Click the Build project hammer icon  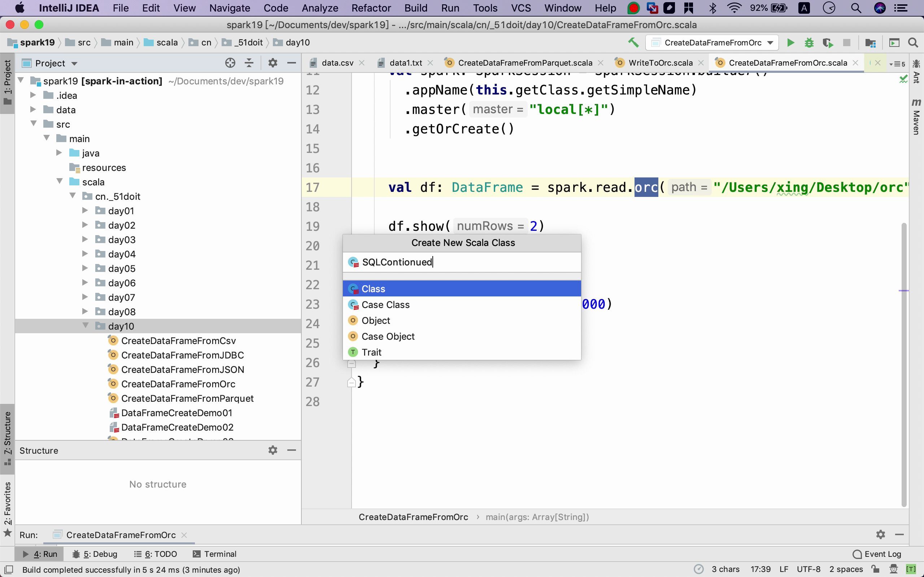click(x=633, y=43)
